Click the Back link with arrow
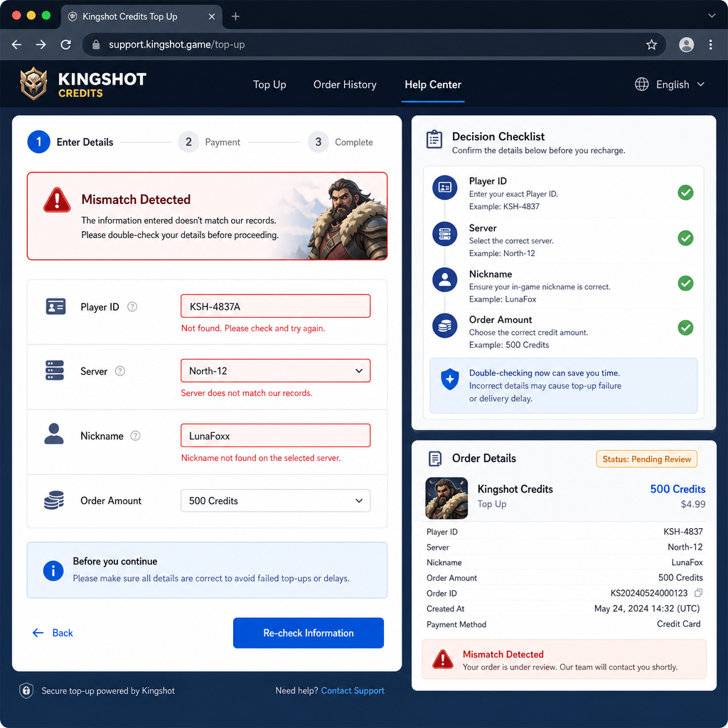Image resolution: width=728 pixels, height=728 pixels. pos(53,633)
